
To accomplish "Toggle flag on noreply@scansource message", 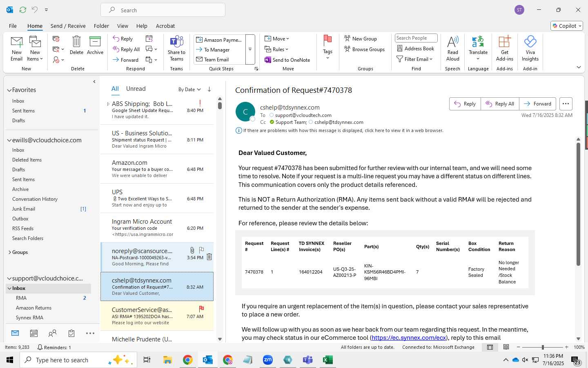I will coord(201,249).
